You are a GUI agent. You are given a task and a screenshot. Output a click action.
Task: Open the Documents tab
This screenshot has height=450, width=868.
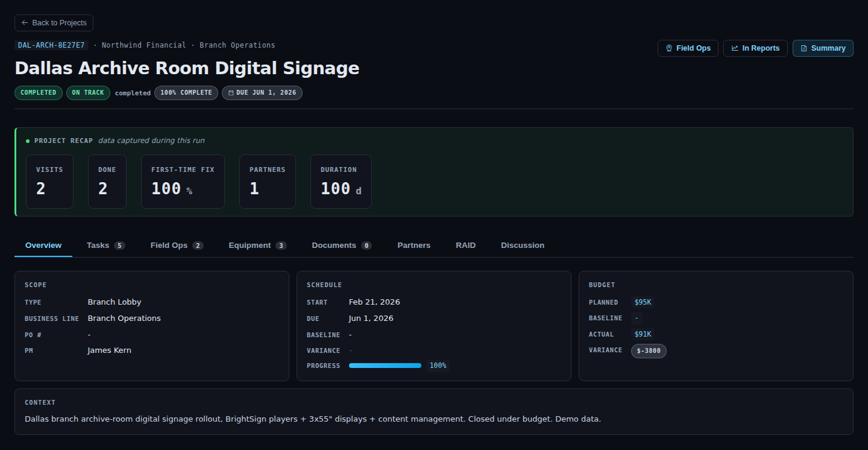click(341, 246)
